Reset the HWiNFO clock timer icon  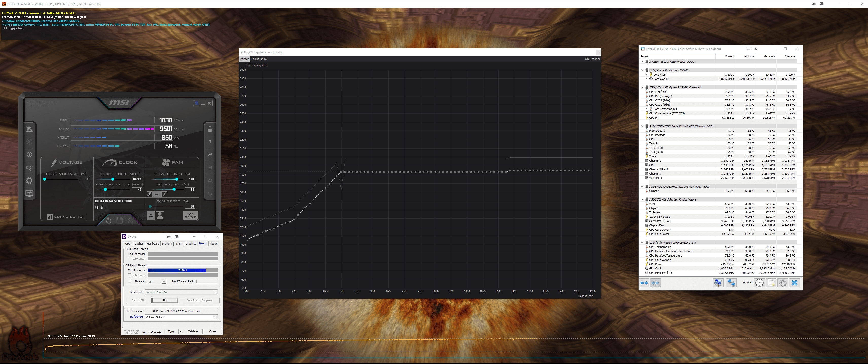point(759,283)
